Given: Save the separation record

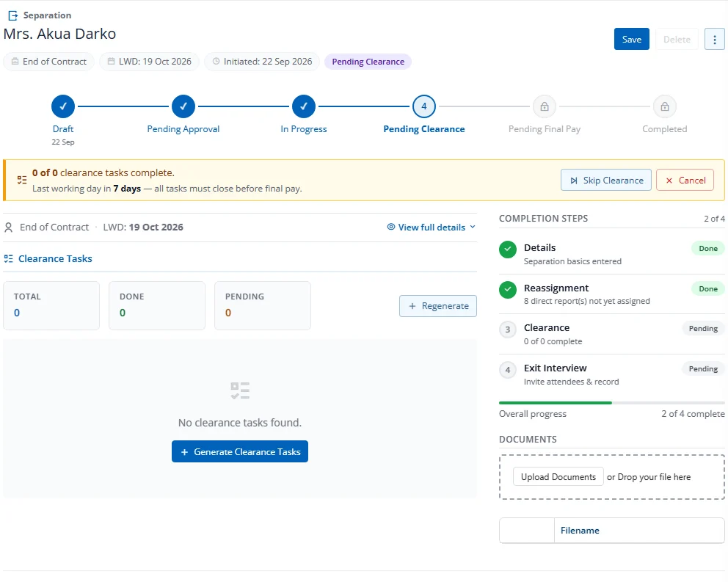Looking at the screenshot, I should [x=631, y=39].
